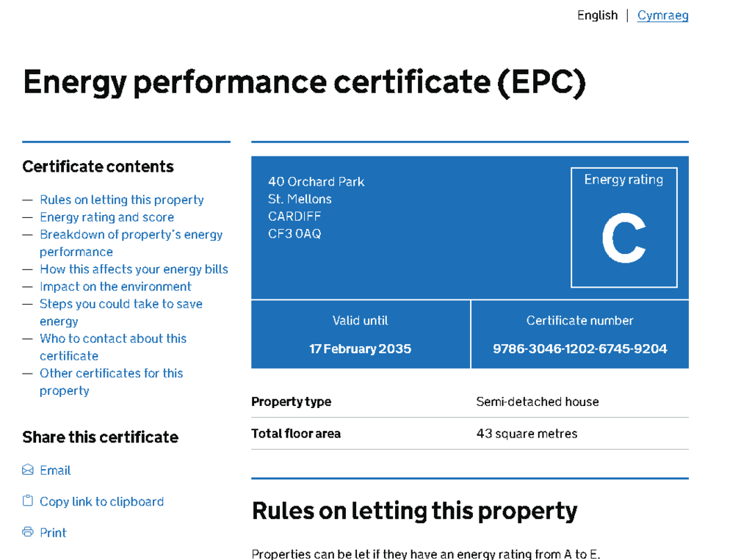Open Impact on the environment section
This screenshot has width=752, height=560.
pos(115,286)
